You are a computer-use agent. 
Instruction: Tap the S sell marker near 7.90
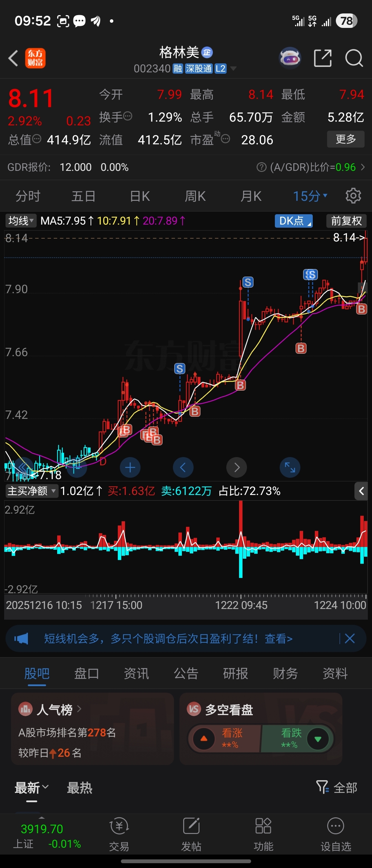pyautogui.click(x=248, y=282)
